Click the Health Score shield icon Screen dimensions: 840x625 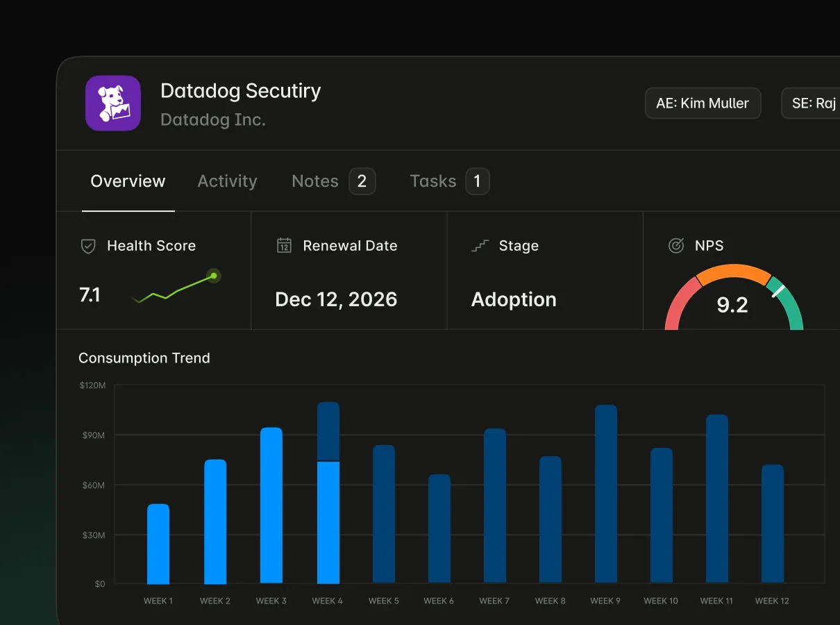coord(88,246)
